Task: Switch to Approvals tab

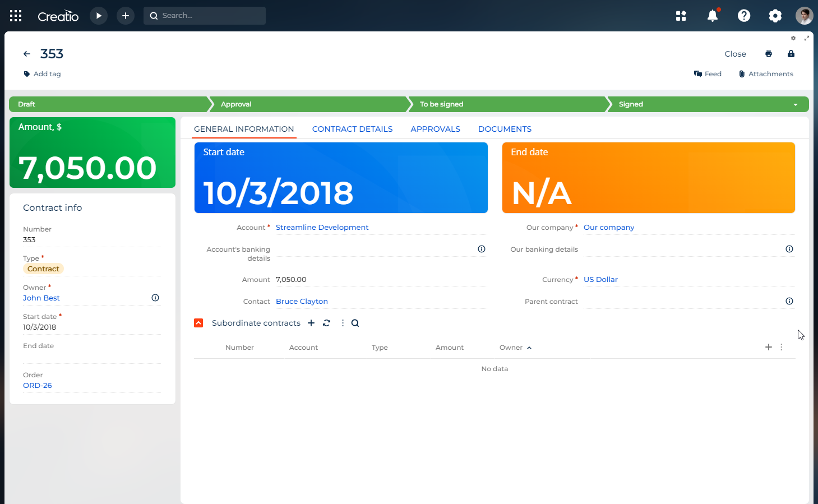Action: [435, 129]
